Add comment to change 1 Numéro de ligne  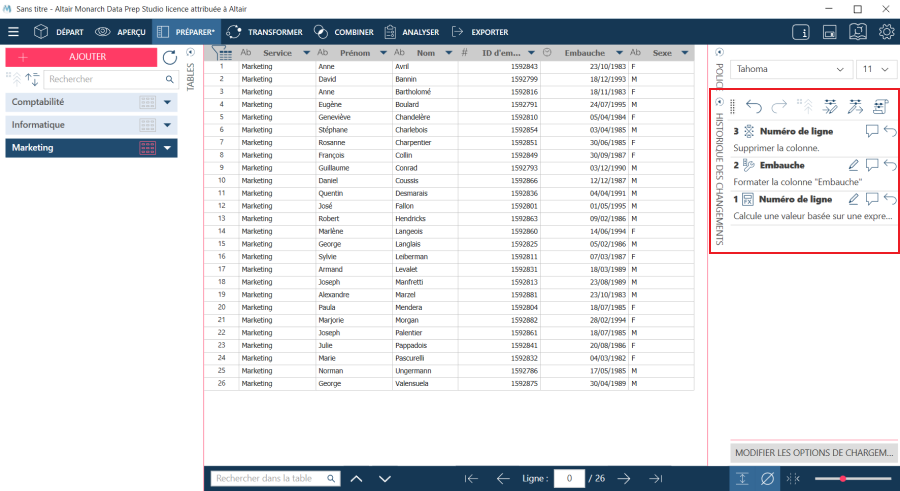pyautogui.click(x=872, y=199)
